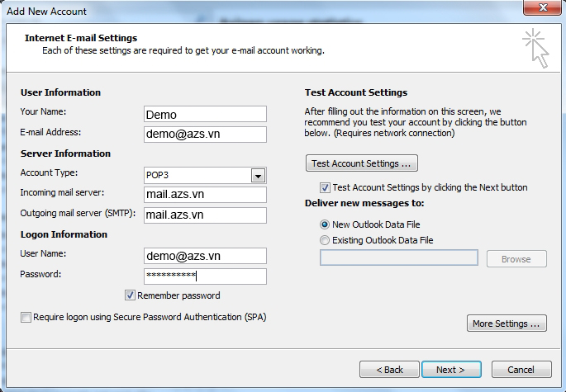The image size is (566, 392).
Task: Click the Your Name field containing Demo
Action: (205, 114)
